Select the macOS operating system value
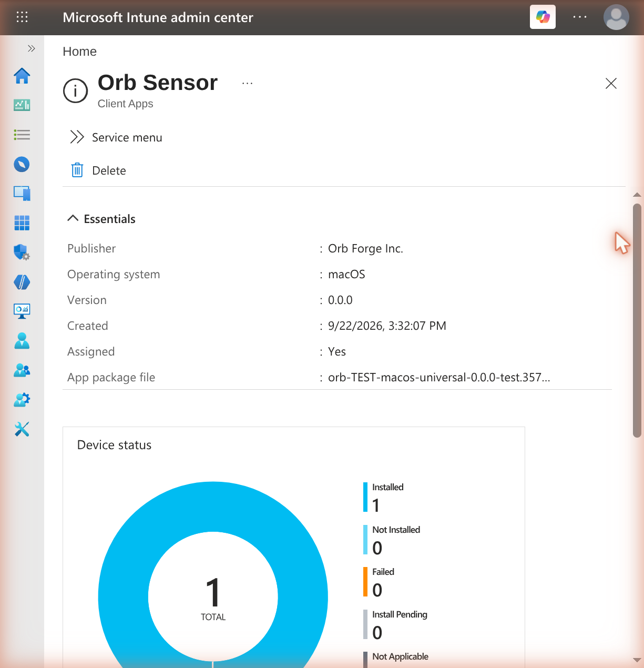This screenshot has height=668, width=644. pos(346,274)
